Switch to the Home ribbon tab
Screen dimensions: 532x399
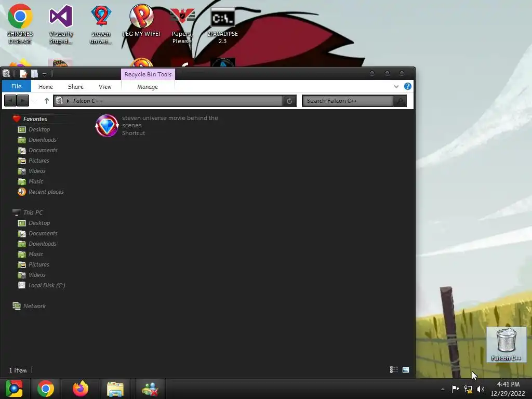click(46, 87)
